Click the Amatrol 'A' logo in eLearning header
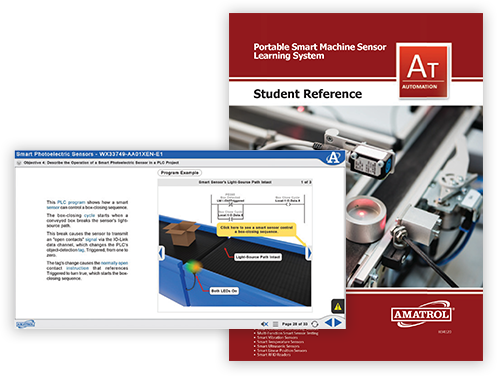Image resolution: width=497 pixels, height=377 pixels. point(334,157)
